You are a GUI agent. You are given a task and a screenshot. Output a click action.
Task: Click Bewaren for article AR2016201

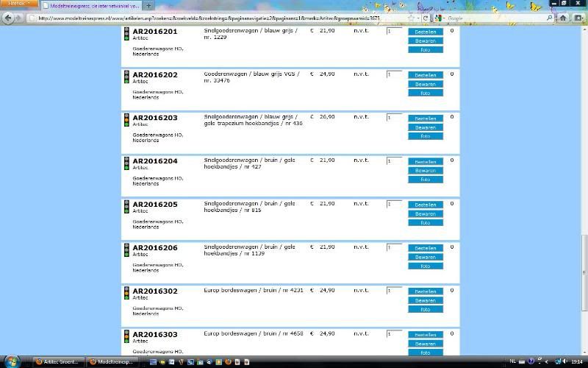426,40
